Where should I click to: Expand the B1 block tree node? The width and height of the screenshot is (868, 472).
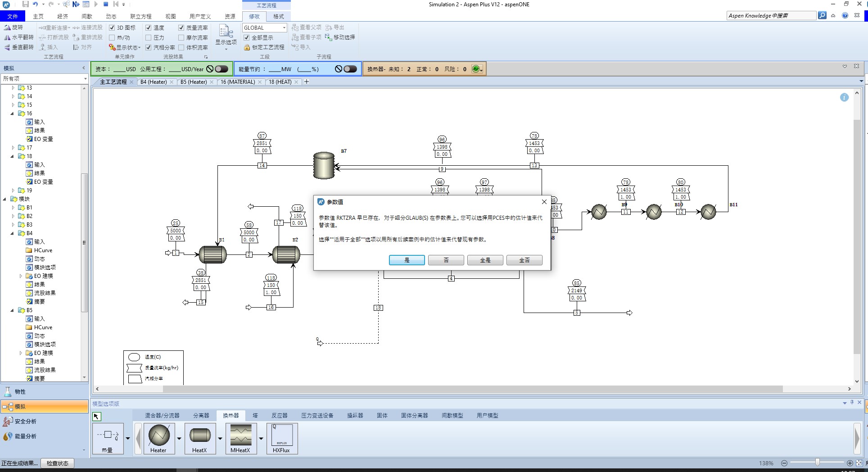[13, 208]
